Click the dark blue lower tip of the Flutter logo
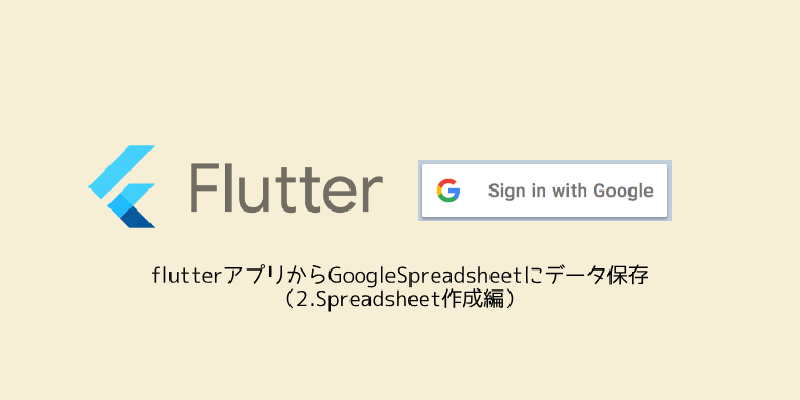Image resolution: width=800 pixels, height=400 pixels. 140,217
